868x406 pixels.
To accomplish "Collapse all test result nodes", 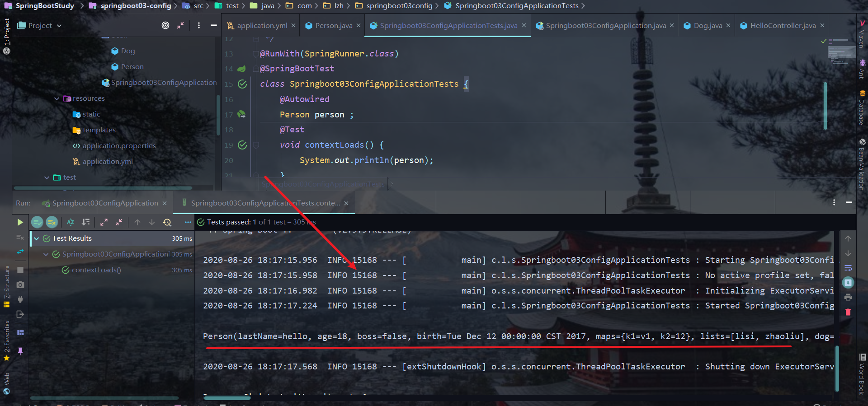I will coord(119,222).
